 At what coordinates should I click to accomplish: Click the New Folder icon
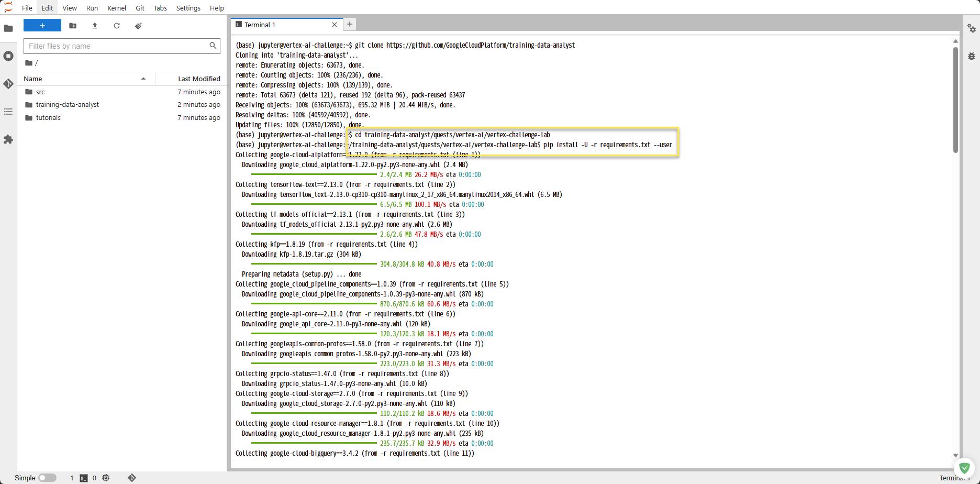[x=73, y=26]
